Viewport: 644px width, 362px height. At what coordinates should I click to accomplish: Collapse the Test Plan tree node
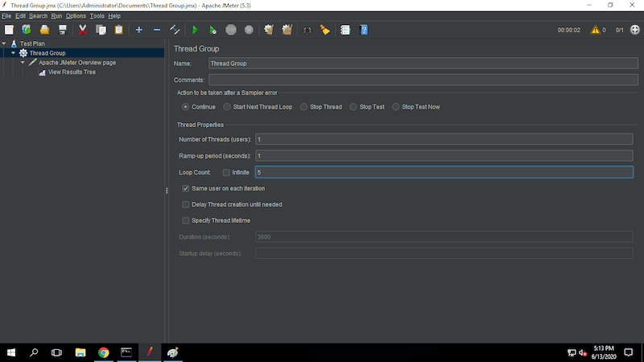click(4, 43)
